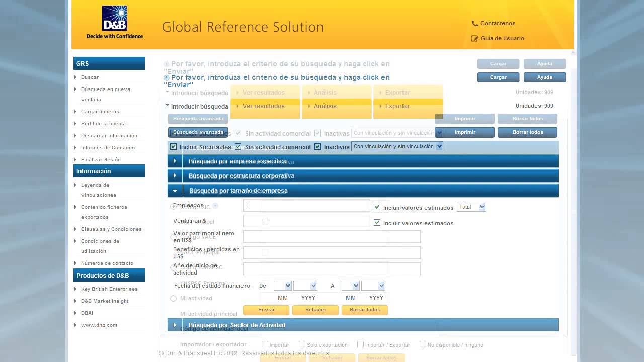Screen dimensions: 644x362
Task: Switch to the Ver resultados tab
Action: click(263, 106)
